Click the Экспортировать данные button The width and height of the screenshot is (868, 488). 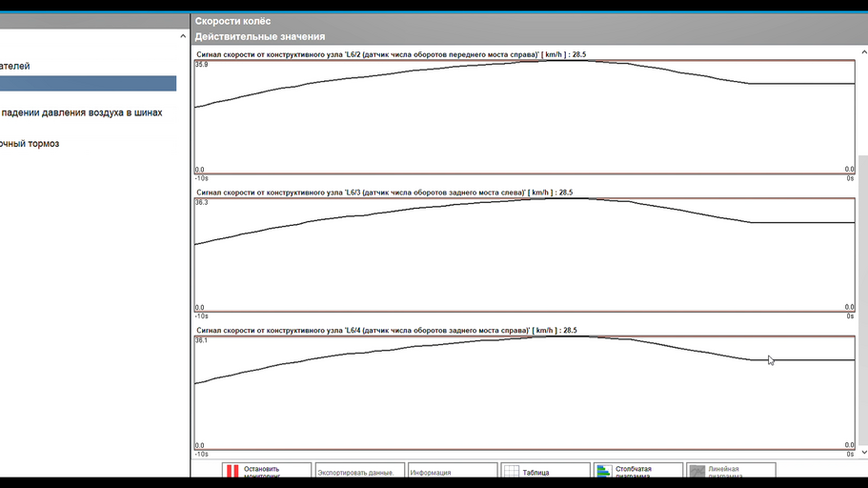click(x=360, y=471)
